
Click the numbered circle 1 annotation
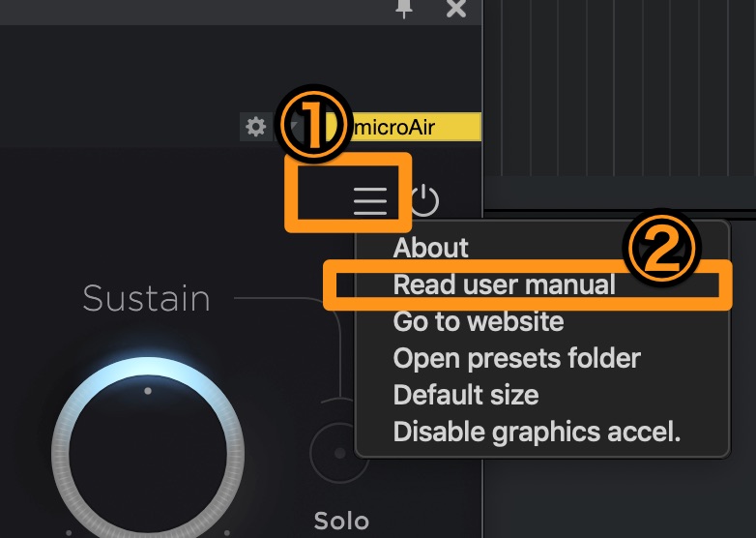coord(313,126)
